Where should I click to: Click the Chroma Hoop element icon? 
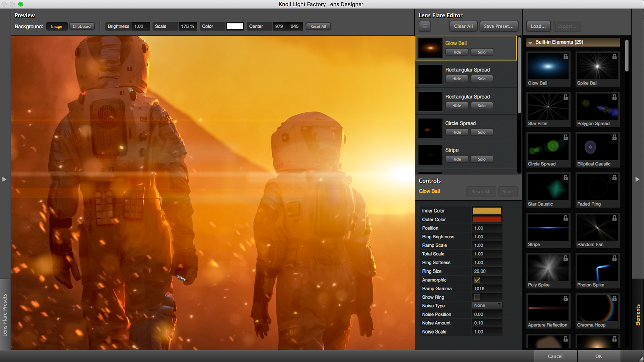pos(597,308)
